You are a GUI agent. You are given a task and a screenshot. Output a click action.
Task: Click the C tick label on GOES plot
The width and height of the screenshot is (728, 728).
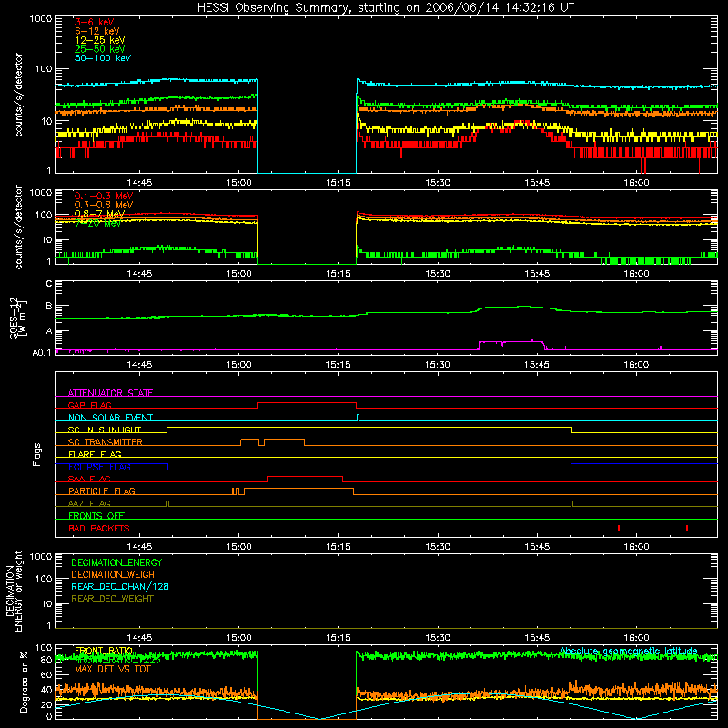(x=49, y=284)
